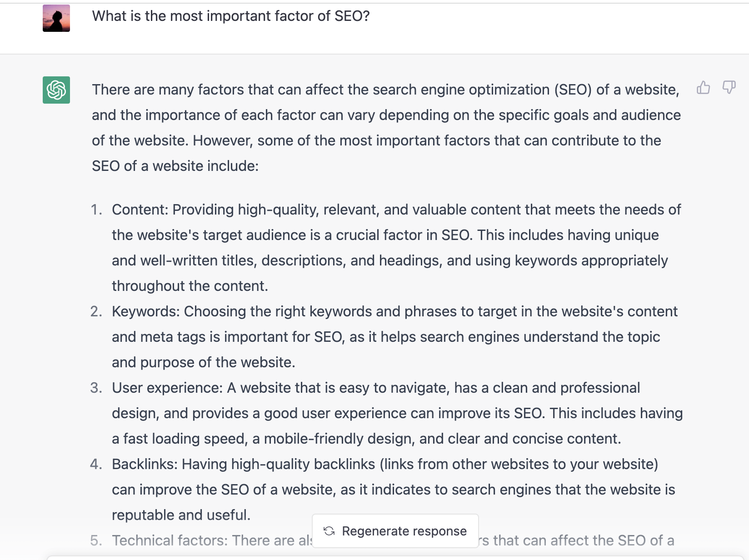Click the user profile avatar picture
Screen dimensions: 749x560
pos(56,18)
